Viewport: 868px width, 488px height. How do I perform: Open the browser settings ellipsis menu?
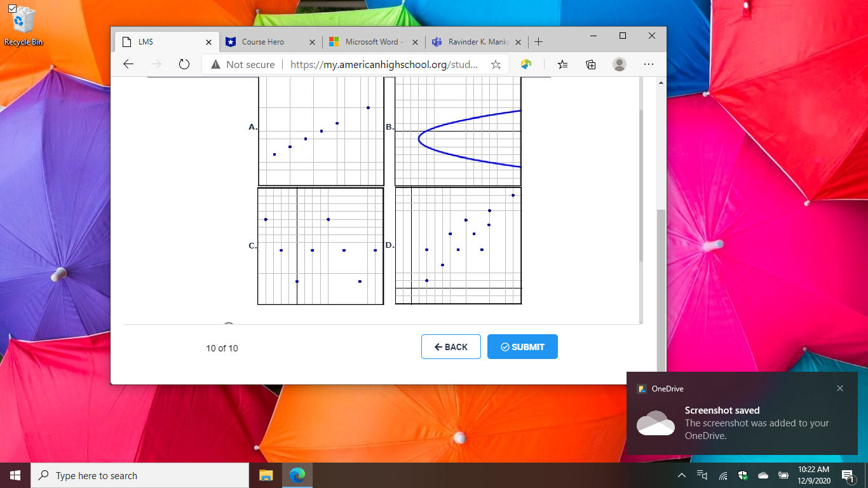tap(649, 64)
